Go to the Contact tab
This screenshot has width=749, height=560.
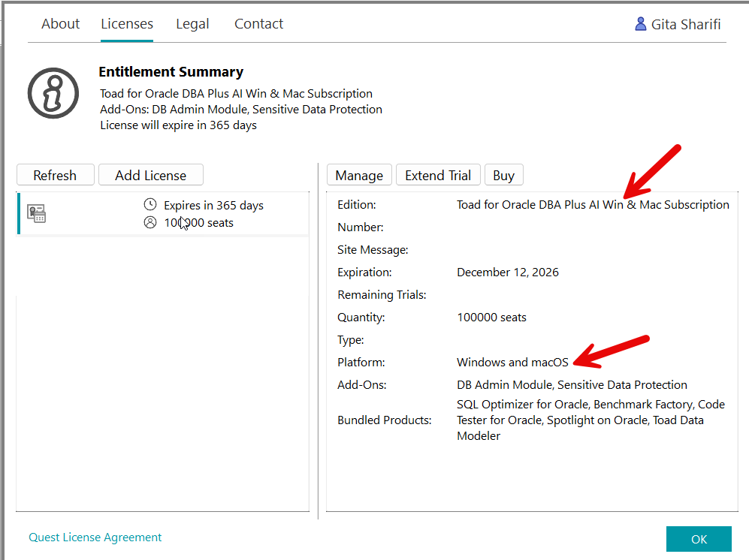(x=258, y=24)
